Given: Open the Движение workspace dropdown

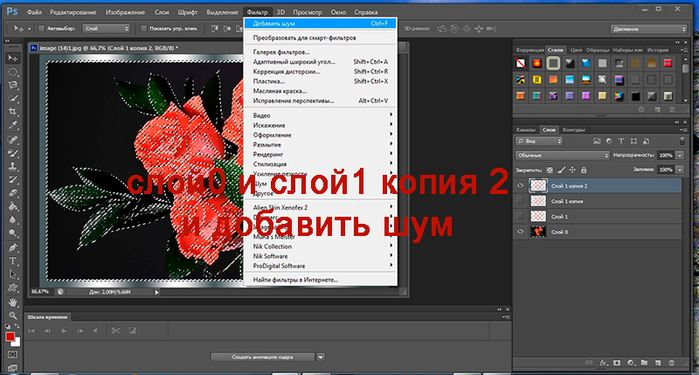Looking at the screenshot, I should (x=648, y=29).
